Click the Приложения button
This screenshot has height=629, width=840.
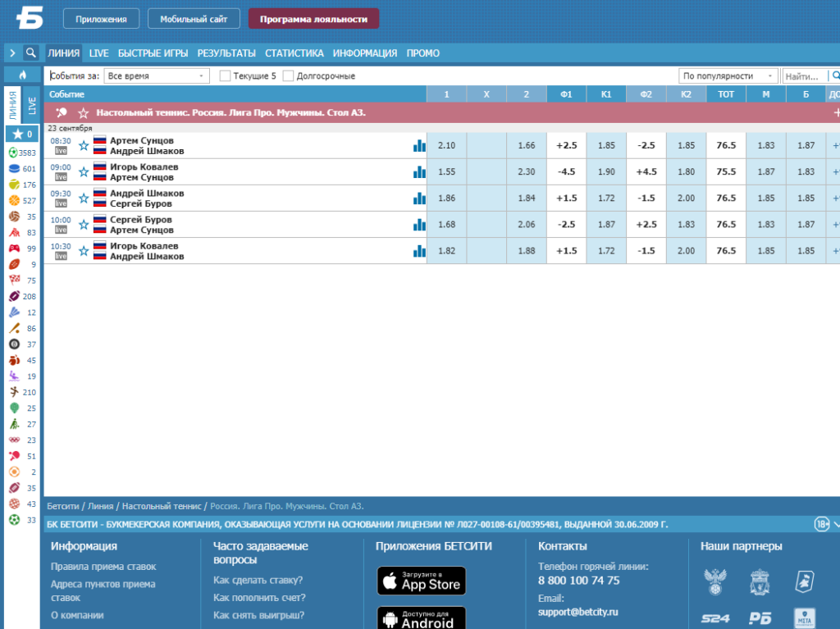pos(101,19)
